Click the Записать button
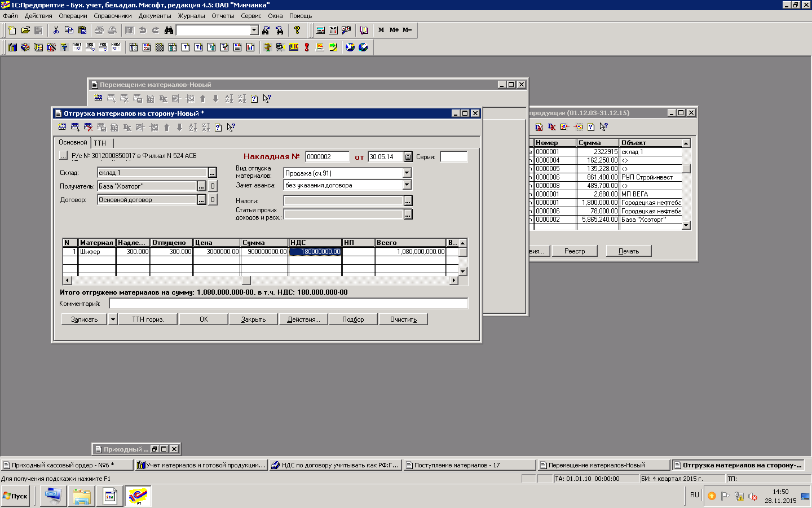This screenshot has width=812, height=508. [x=84, y=319]
